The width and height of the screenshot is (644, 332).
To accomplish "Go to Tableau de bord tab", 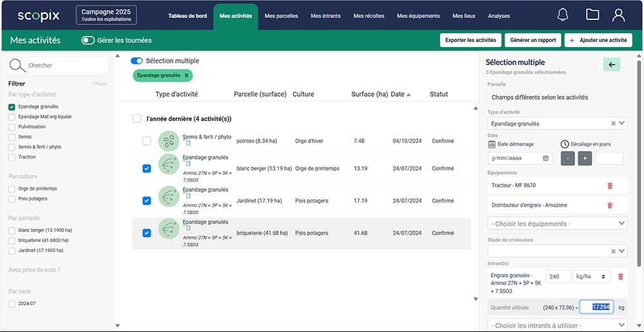I will [x=187, y=16].
